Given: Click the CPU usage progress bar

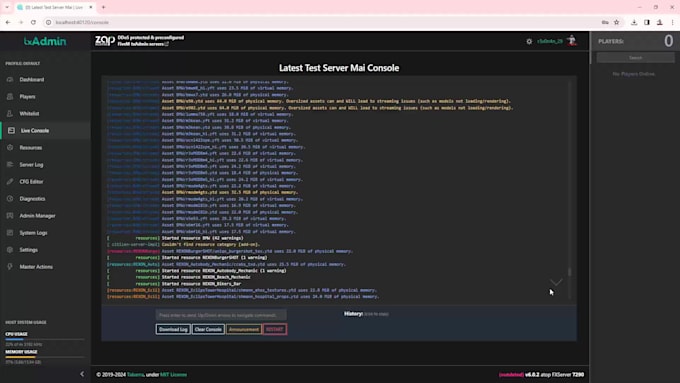Looking at the screenshot, I should 45,339.
